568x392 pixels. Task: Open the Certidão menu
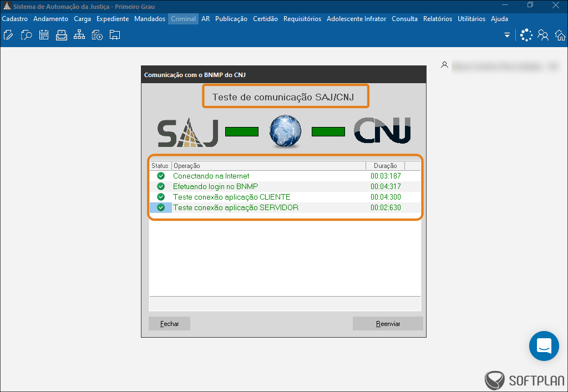266,19
